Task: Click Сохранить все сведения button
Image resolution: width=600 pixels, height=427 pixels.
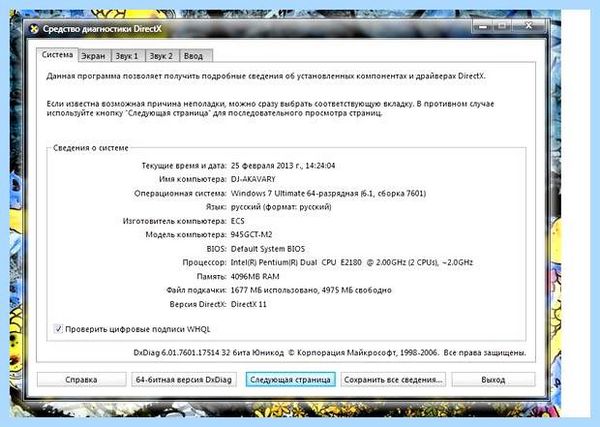Action: pyautogui.click(x=393, y=380)
